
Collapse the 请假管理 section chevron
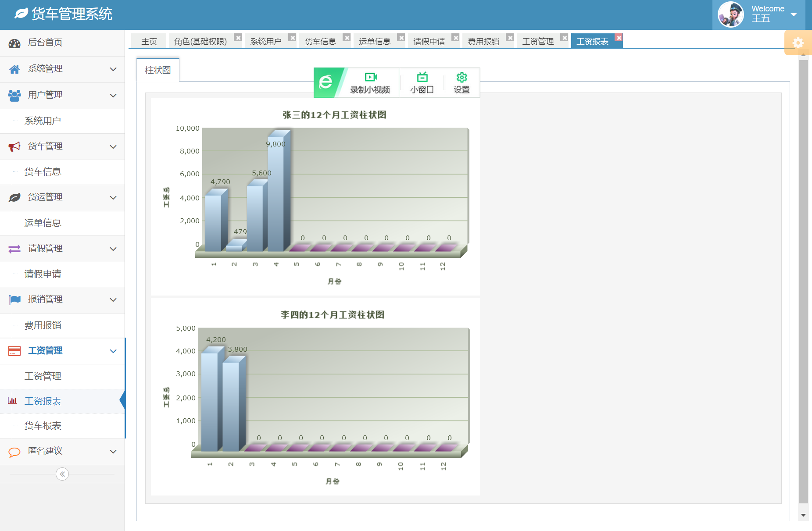(x=113, y=249)
